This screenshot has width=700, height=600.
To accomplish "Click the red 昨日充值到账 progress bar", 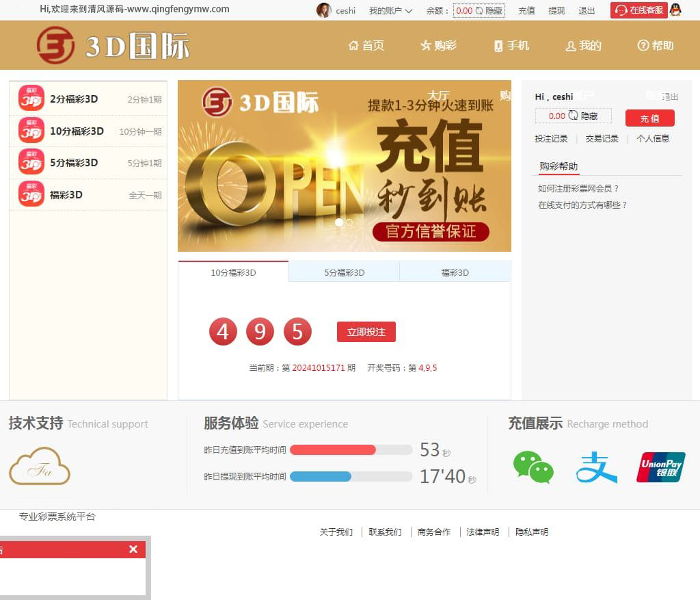I will [x=333, y=450].
